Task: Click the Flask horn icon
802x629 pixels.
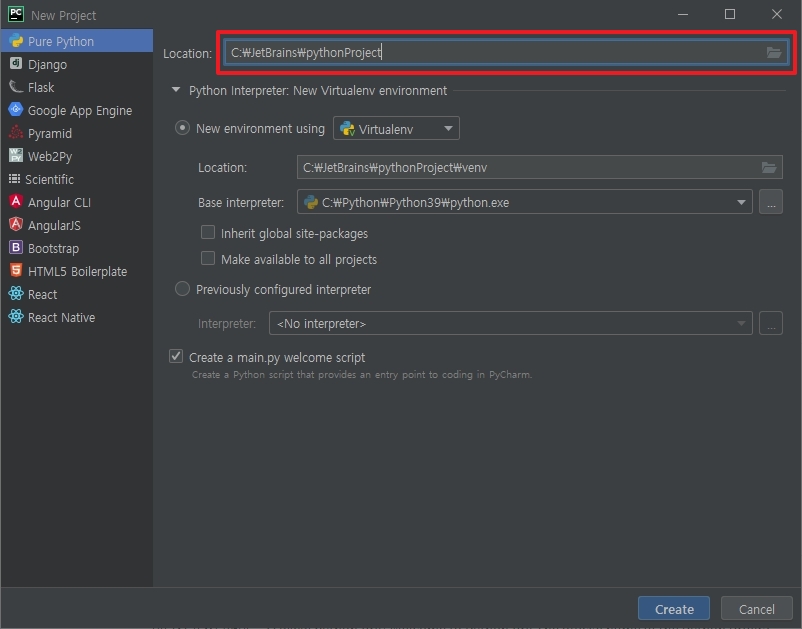Action: (16, 86)
